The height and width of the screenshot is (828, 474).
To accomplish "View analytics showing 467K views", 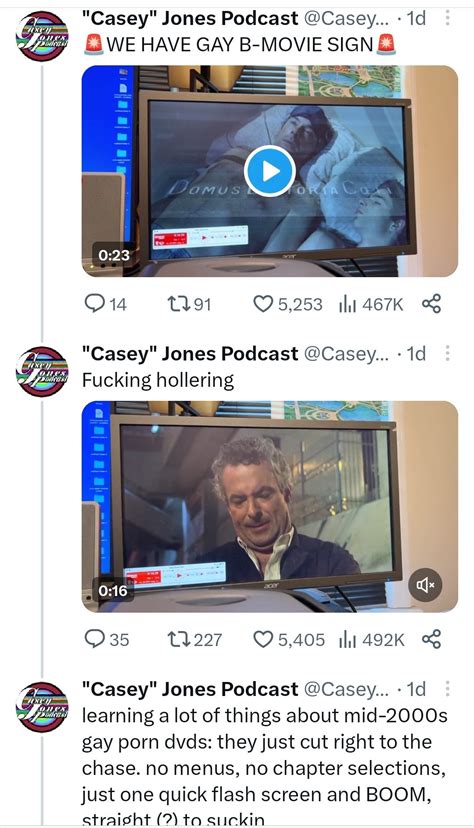I will [371, 304].
